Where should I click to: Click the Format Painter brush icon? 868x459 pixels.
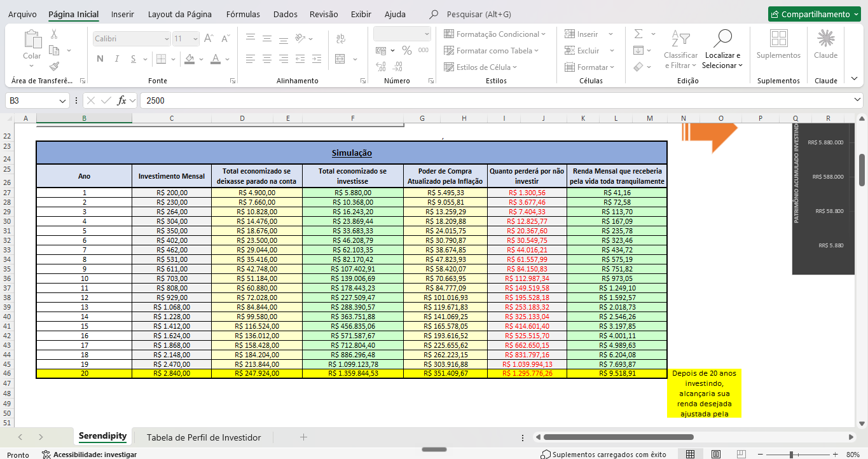click(x=54, y=65)
